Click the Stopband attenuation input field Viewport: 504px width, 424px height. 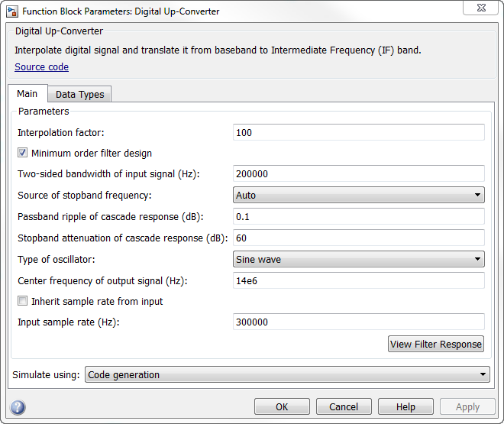[x=358, y=238]
